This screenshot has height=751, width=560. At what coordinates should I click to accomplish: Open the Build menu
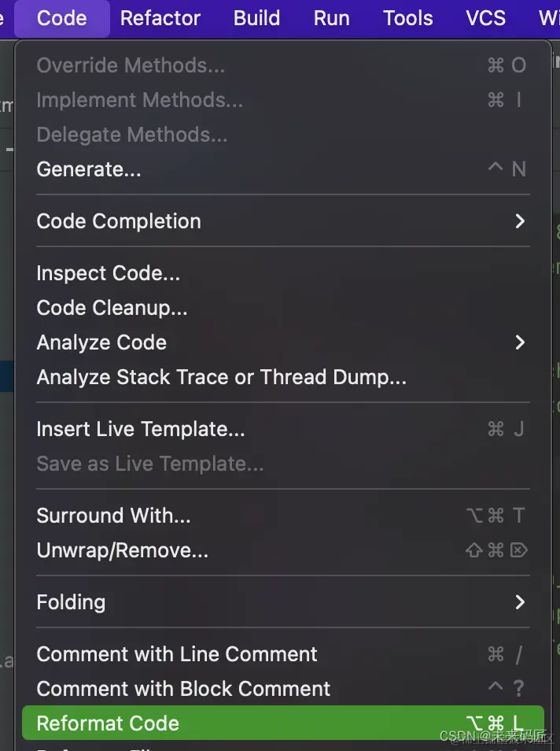click(256, 18)
